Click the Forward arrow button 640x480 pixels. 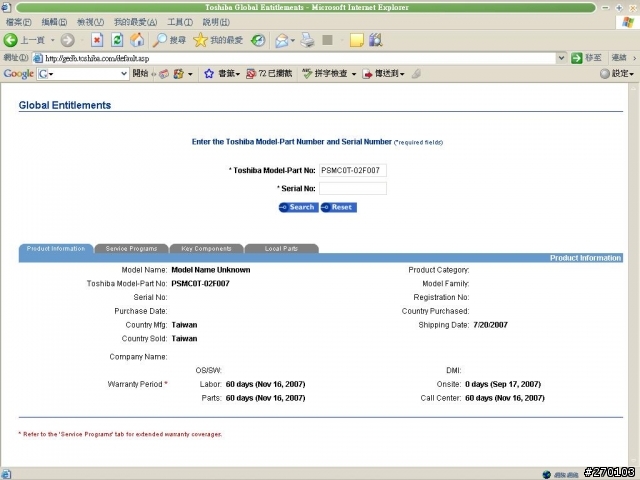click(x=68, y=40)
